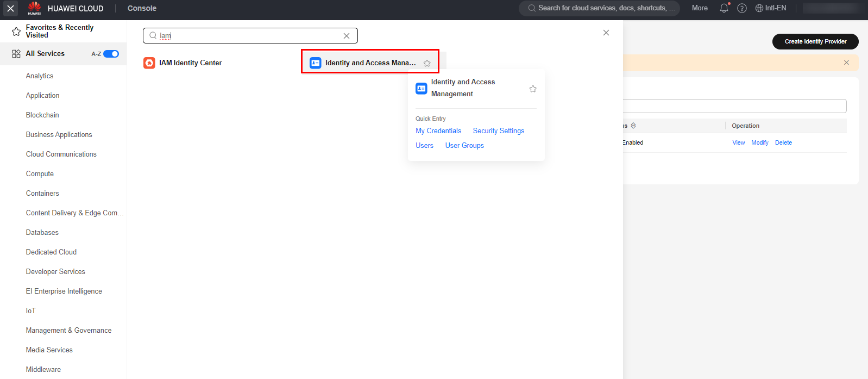Click the service search input field
Screen dimensions: 868x379
click(x=250, y=36)
